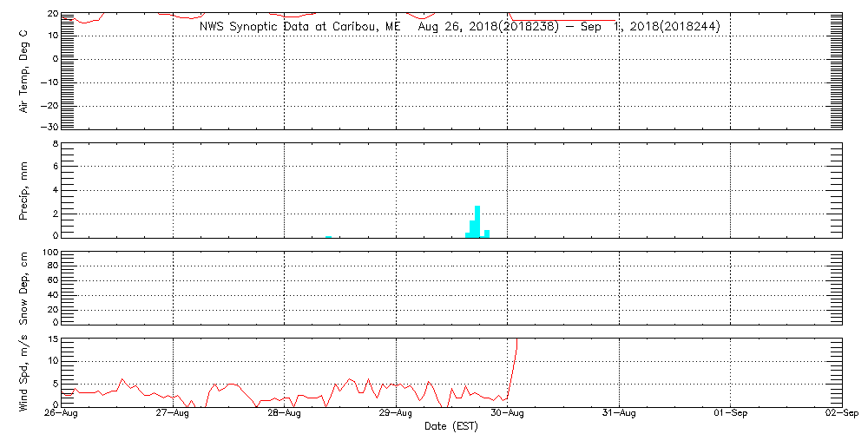Select the 27-Aug date tick label
The width and height of the screenshot is (868, 434).
(x=174, y=414)
